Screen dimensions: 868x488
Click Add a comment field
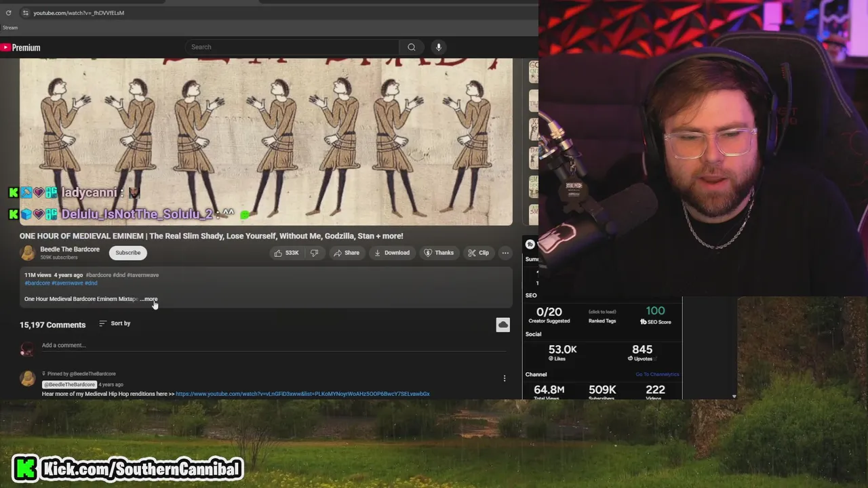(x=275, y=346)
